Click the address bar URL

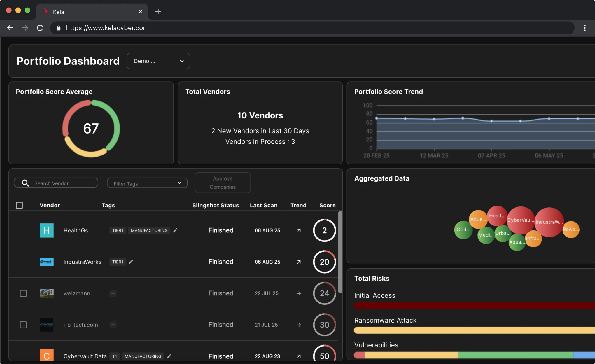pyautogui.click(x=107, y=28)
